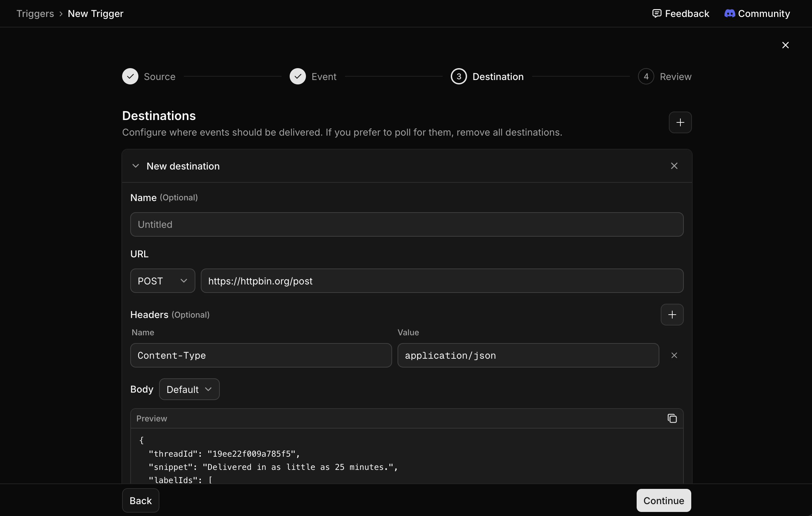812x516 pixels.
Task: Click the Headers (Optional) label
Action: pyautogui.click(x=170, y=315)
